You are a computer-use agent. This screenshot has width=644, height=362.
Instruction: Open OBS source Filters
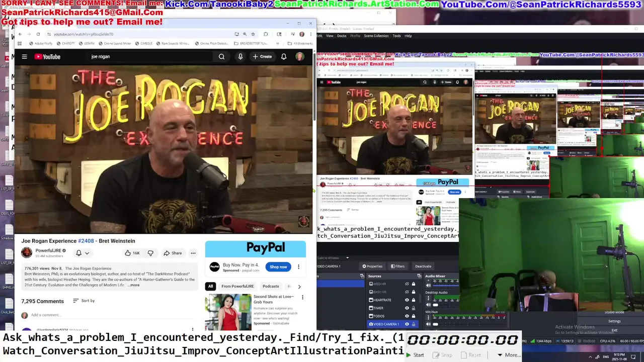pyautogui.click(x=397, y=266)
